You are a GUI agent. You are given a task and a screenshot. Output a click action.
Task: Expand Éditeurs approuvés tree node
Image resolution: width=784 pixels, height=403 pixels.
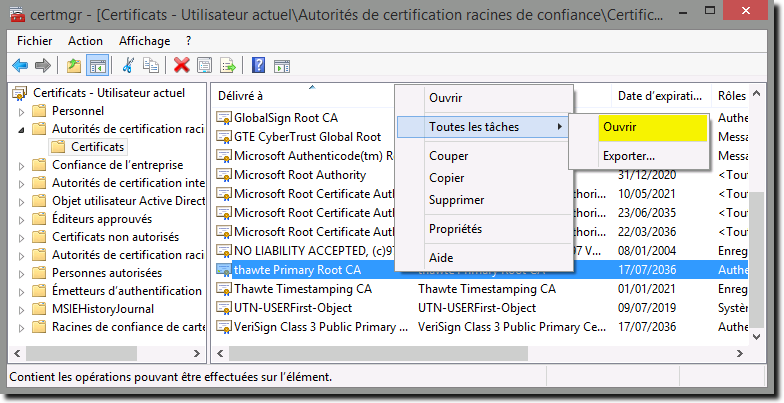pos(22,220)
